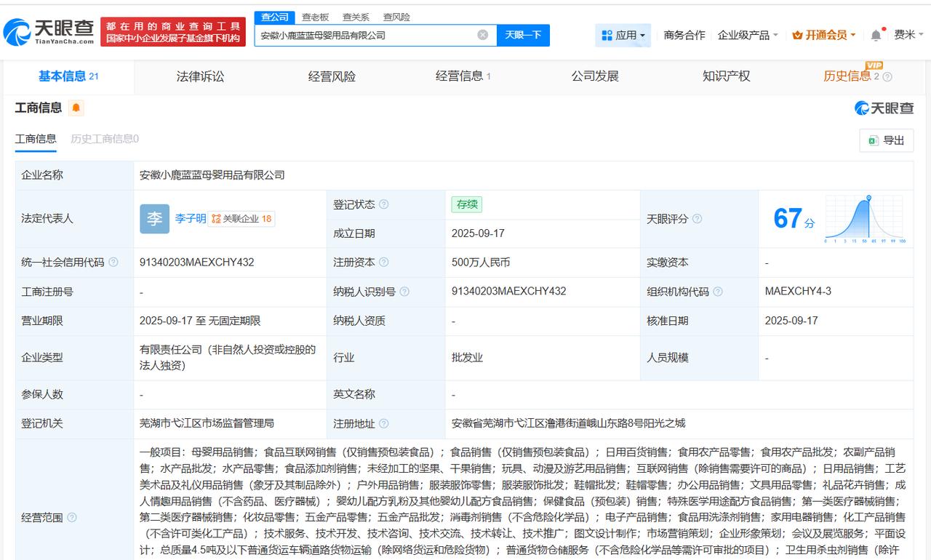Select the company name 安徽小鹿蓝蓝母婴用品有限公司 in table

(x=212, y=175)
